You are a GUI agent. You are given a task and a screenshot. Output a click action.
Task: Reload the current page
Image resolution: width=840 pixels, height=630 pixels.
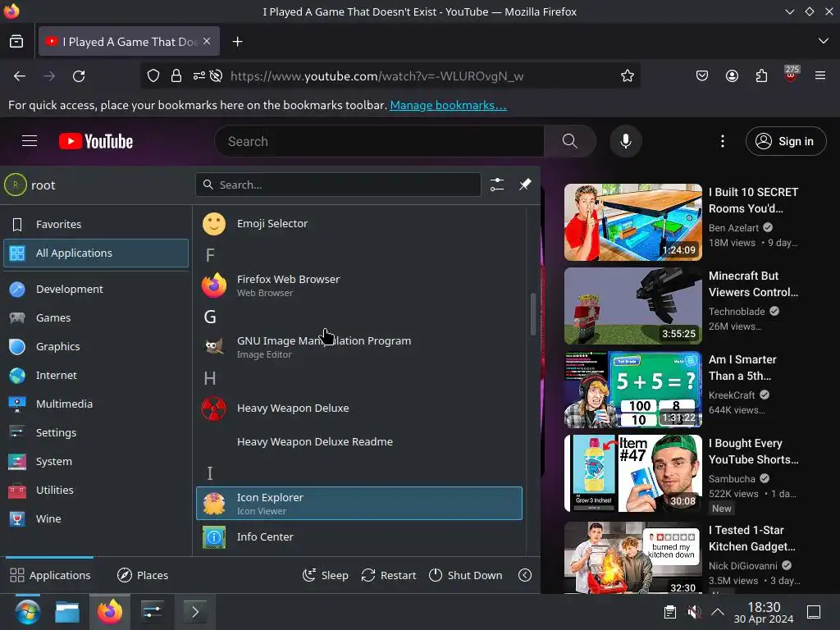pos(79,76)
